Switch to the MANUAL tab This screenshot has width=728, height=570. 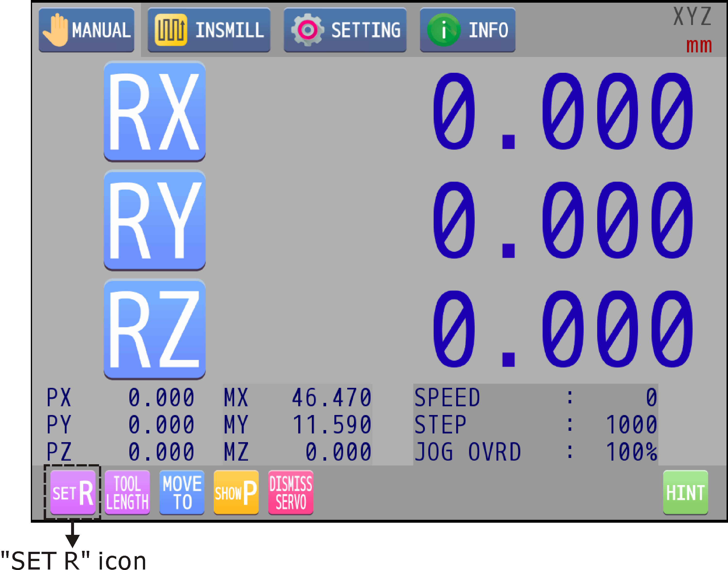point(86,30)
